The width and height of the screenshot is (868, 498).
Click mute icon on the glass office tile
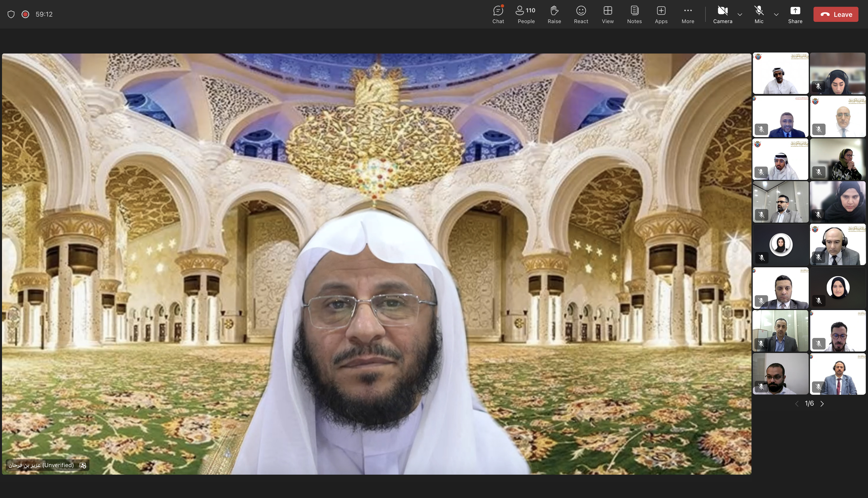761,215
